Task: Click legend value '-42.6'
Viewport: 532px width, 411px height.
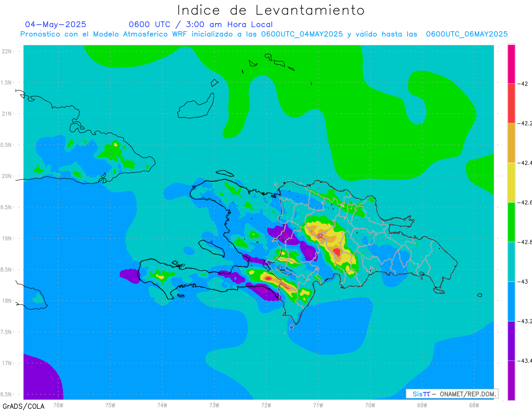Action: [x=525, y=202]
